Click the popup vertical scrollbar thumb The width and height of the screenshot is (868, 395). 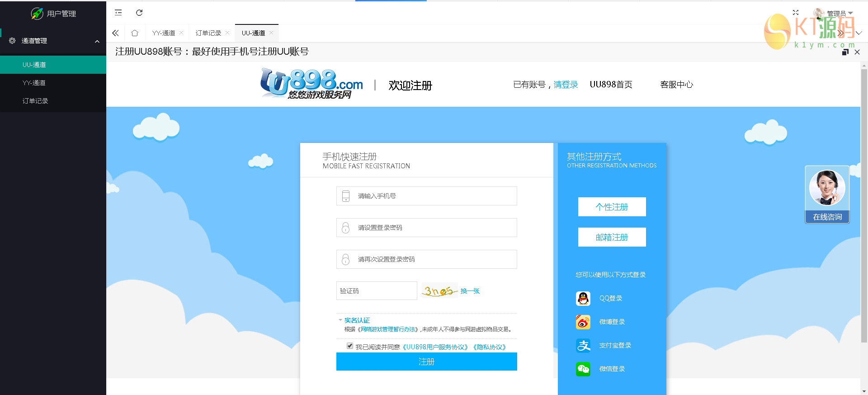[x=864, y=206]
